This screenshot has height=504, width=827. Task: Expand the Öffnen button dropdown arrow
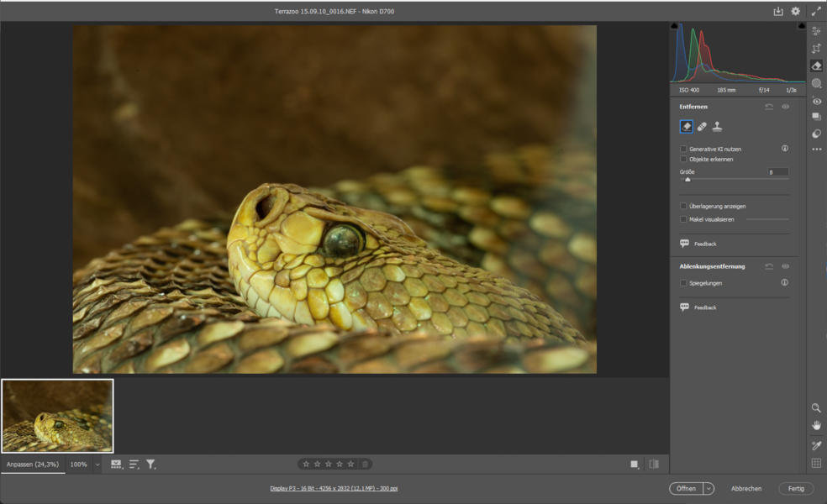point(708,488)
